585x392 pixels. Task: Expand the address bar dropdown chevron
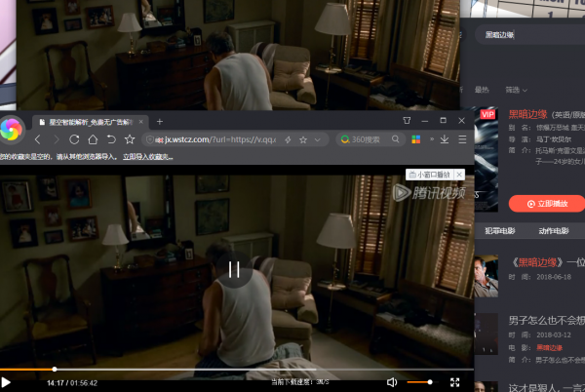pos(318,139)
